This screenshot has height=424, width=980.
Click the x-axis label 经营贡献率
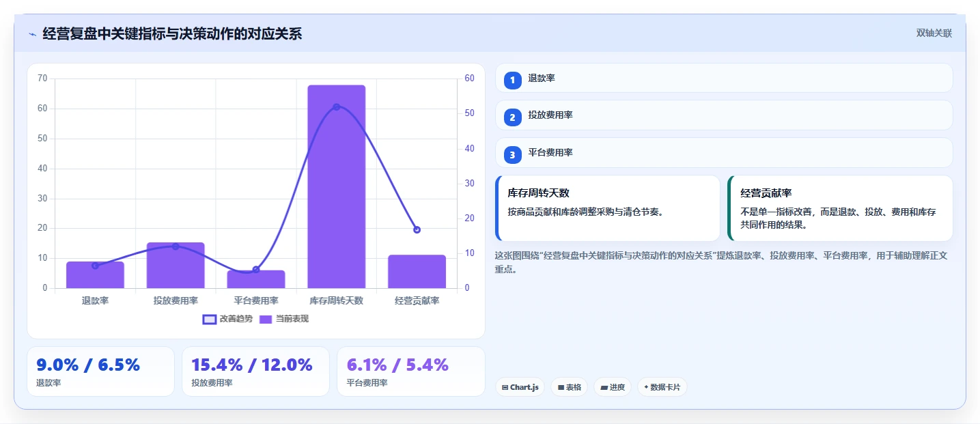pyautogui.click(x=417, y=300)
